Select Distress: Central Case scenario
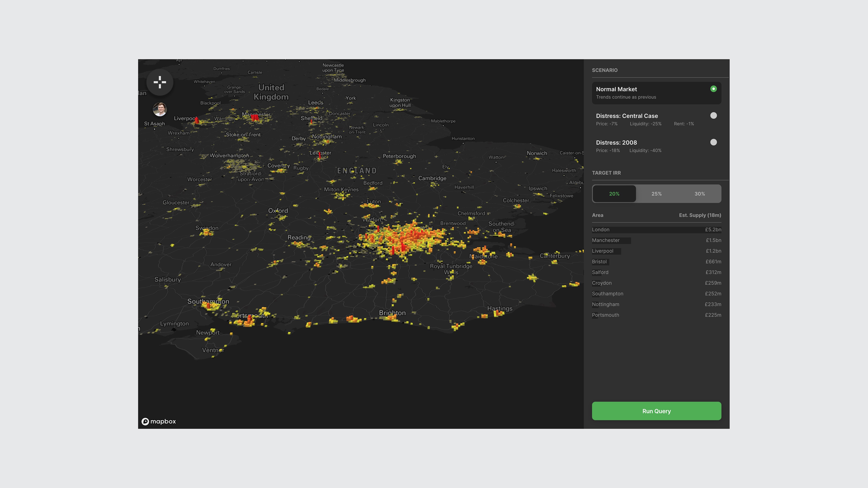868x488 pixels. [713, 115]
